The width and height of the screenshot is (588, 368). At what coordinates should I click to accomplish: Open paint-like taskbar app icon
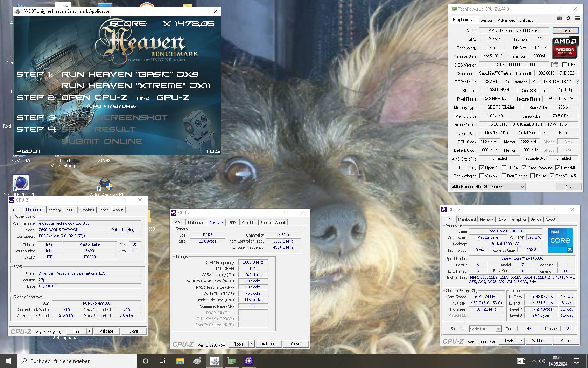tap(197, 361)
